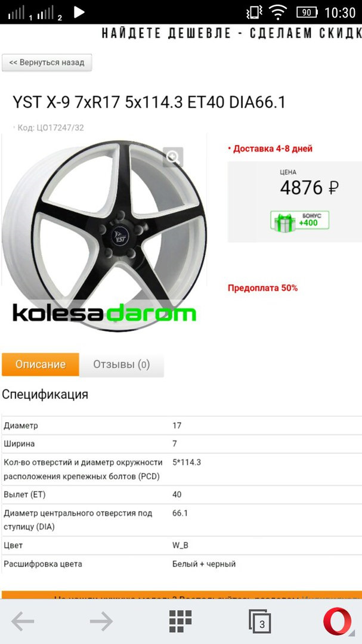Viewport: 362px width, 644px height.
Task: Switch to the Описание tab
Action: pyautogui.click(x=41, y=364)
